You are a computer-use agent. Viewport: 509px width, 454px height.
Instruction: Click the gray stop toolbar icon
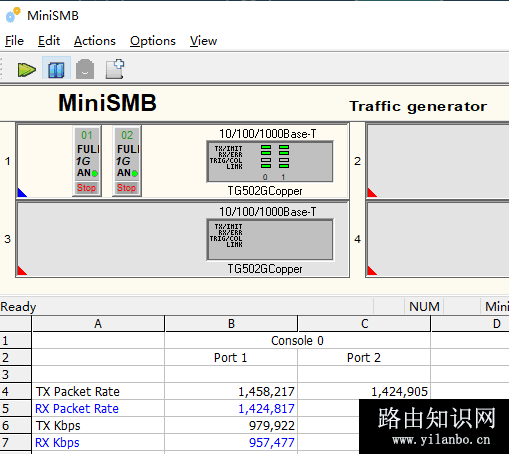(x=85, y=69)
